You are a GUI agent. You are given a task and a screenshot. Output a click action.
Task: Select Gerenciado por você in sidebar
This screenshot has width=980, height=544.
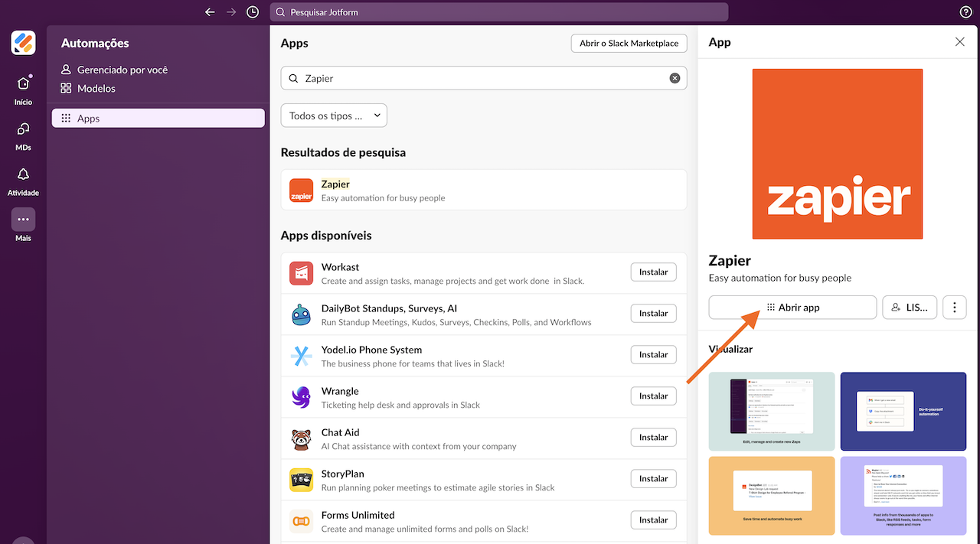pos(122,70)
